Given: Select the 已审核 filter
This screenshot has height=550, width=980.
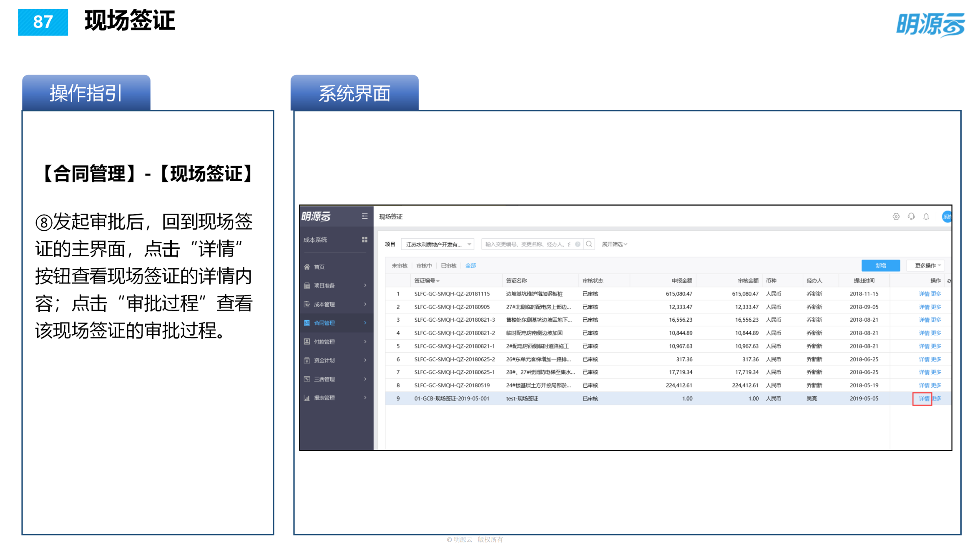Looking at the screenshot, I should pos(448,265).
